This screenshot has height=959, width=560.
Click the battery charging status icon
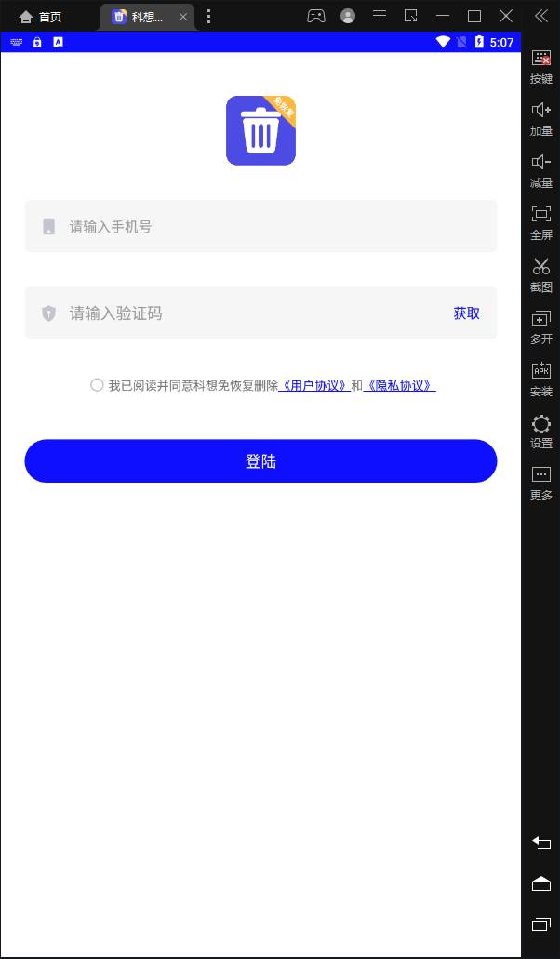[x=479, y=42]
